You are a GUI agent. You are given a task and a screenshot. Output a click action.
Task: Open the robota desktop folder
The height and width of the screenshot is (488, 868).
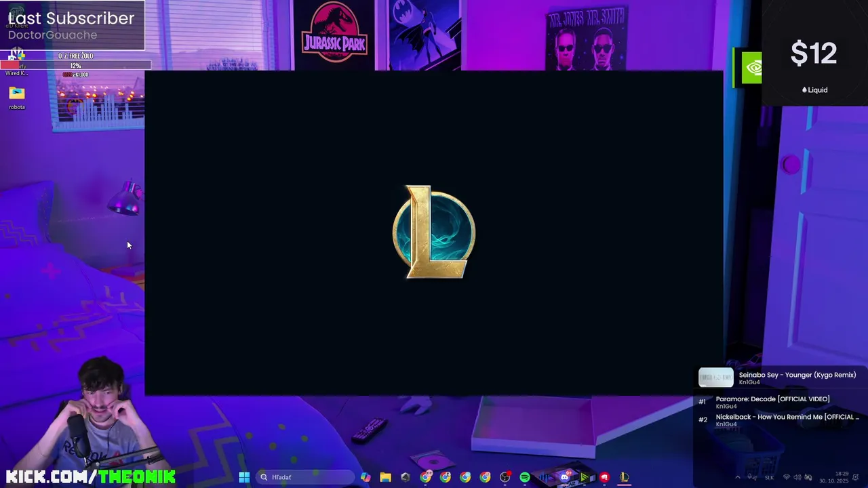coord(17,97)
